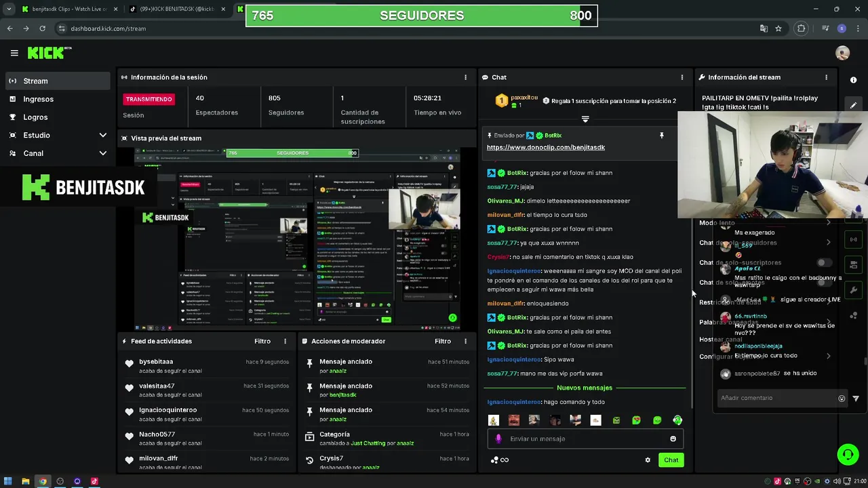Viewport: 868px width, 488px height.
Task: Open Filtro in Acciones de moderador
Action: (x=443, y=341)
